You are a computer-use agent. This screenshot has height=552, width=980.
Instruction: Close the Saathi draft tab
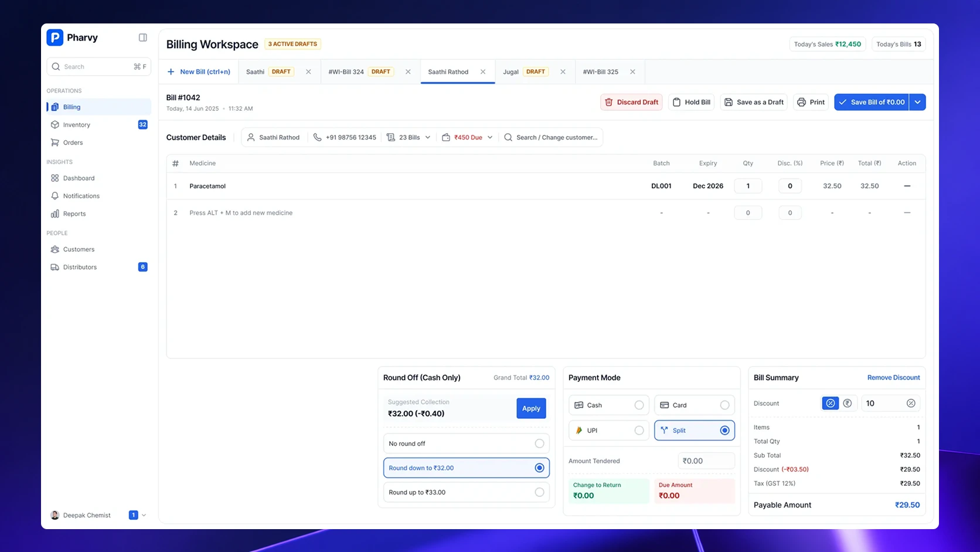coord(308,72)
